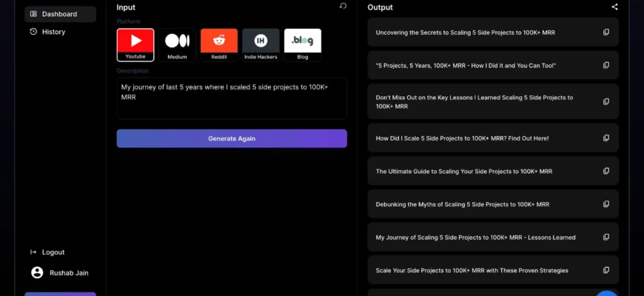Click the Generate Again button

click(232, 138)
